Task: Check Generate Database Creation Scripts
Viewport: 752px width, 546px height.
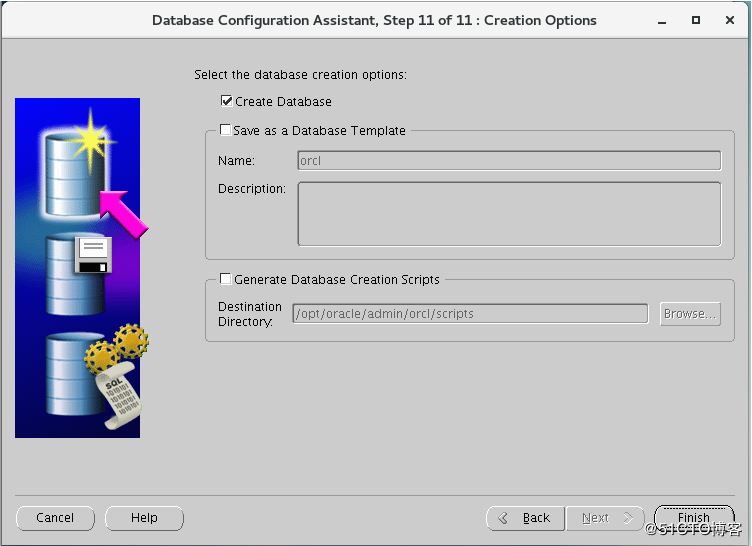Action: (x=225, y=279)
